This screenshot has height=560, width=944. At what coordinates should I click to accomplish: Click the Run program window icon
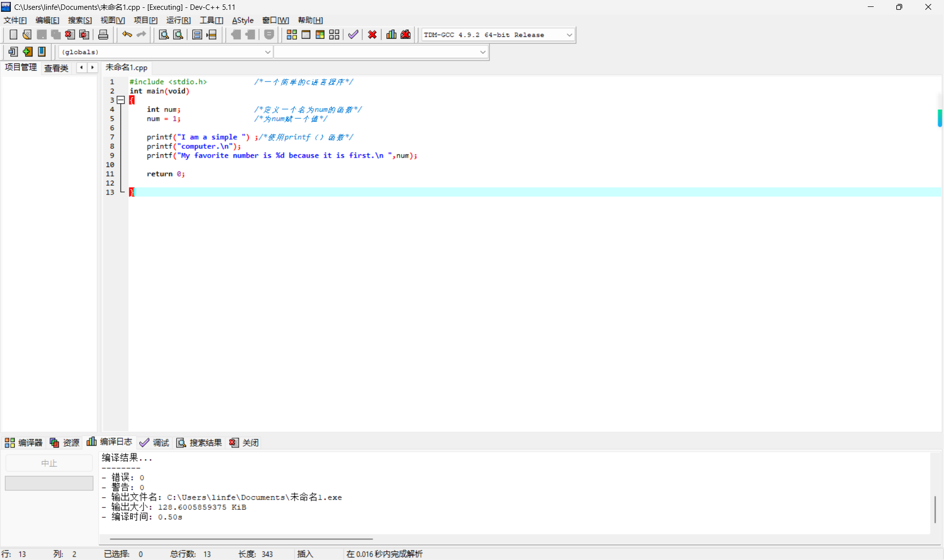coord(306,34)
